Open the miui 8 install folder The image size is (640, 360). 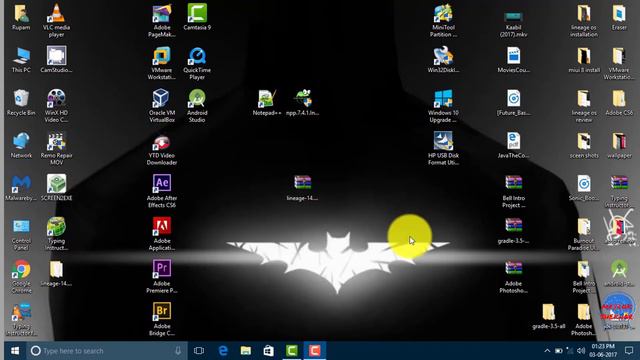pos(584,60)
